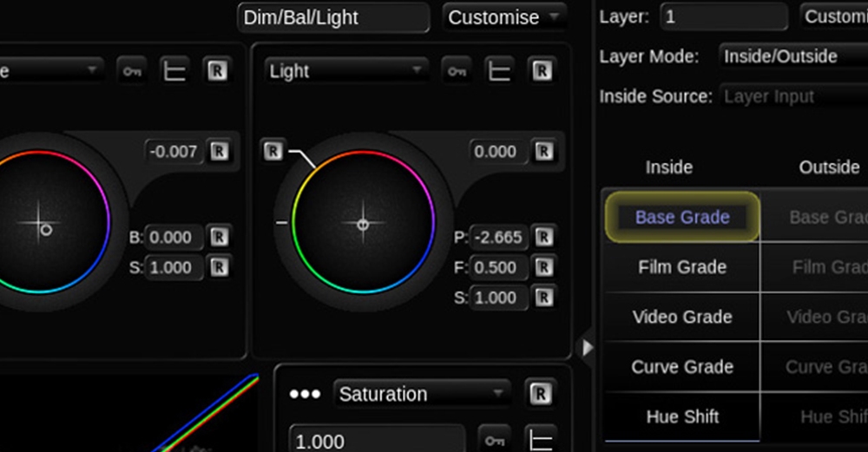Click the Layer number field showing 1

[x=724, y=16]
